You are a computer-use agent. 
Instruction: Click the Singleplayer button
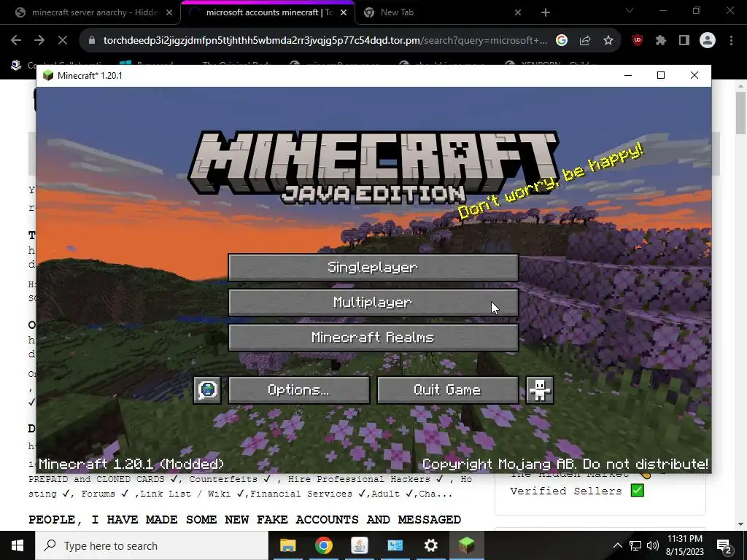coord(373,267)
